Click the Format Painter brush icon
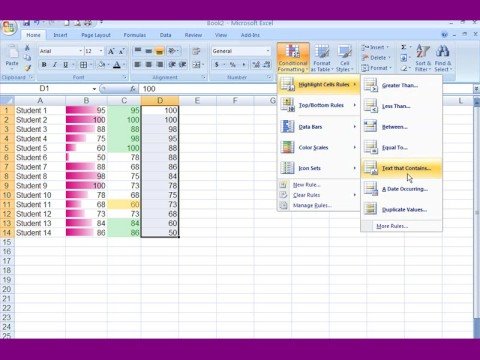Viewport: 480px width, 360px height. [x=27, y=68]
